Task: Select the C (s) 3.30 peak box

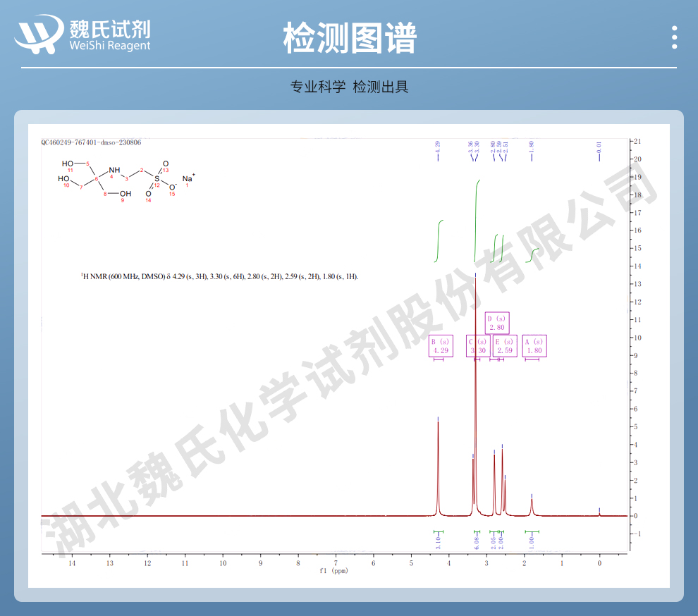Action: (478, 346)
